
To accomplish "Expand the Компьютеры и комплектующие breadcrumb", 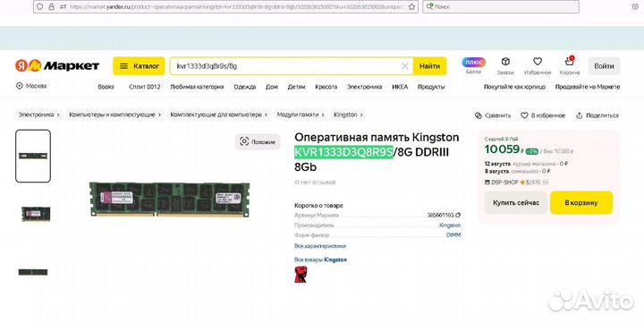I will tap(114, 115).
